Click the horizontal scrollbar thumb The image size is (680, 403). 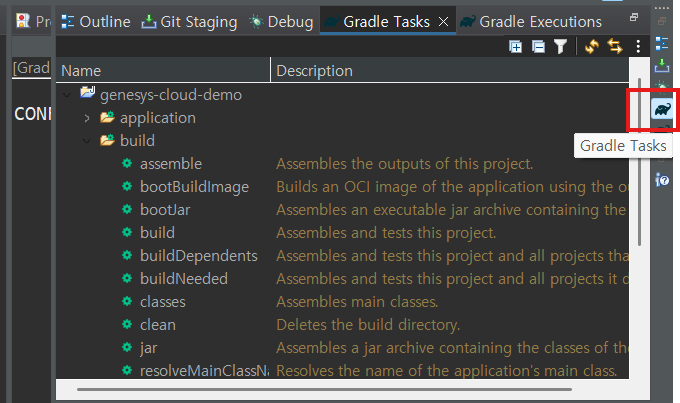324,390
